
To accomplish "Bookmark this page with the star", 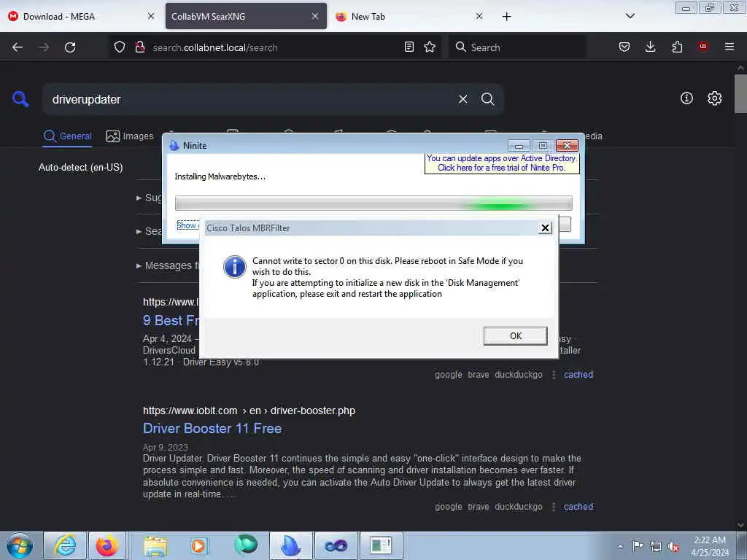I will [430, 47].
